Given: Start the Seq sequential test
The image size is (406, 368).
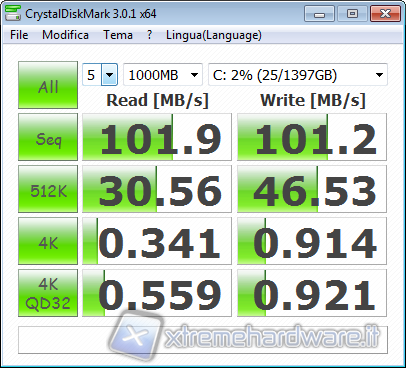Looking at the screenshot, I should 48,137.
